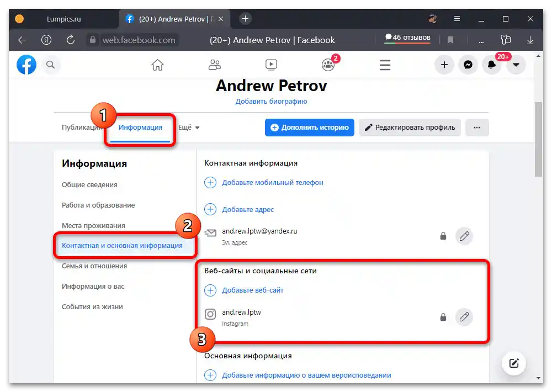This screenshot has width=552, height=392.
Task: Open Общие сведения section
Action: pos(89,185)
